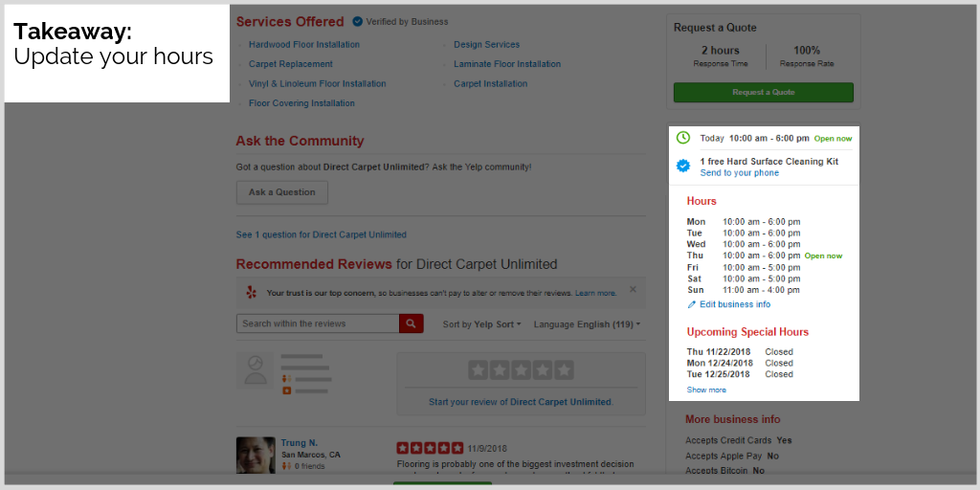Click the green clock icon beside Today
980x490 pixels.
[683, 138]
